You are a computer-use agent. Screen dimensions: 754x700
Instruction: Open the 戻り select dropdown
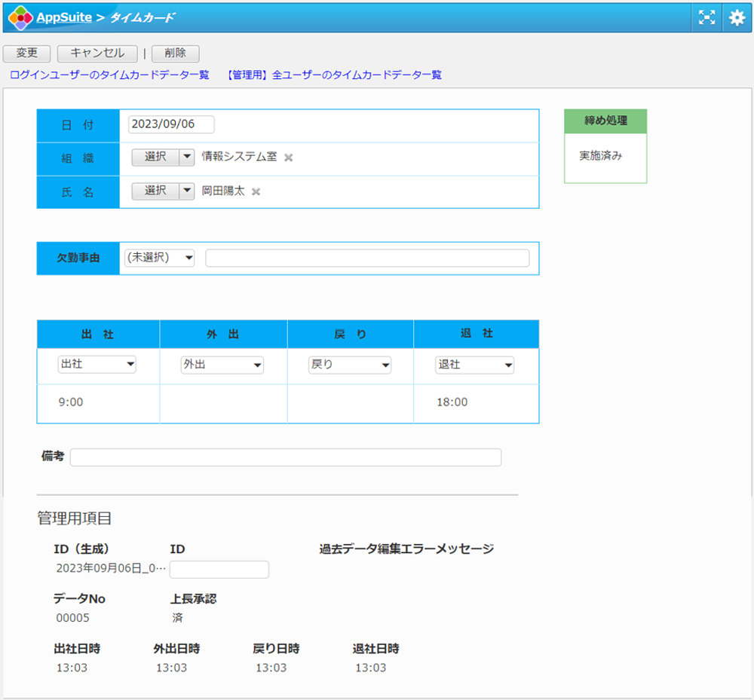[350, 365]
